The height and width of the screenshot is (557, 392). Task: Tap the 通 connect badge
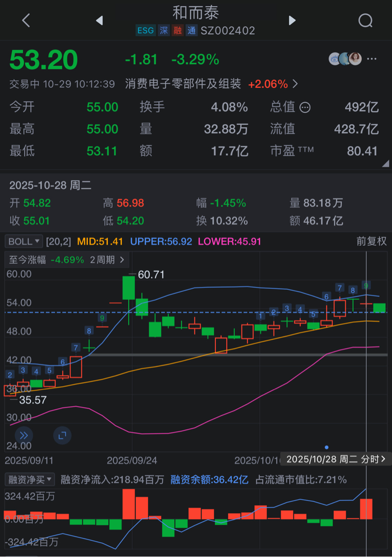point(191,31)
